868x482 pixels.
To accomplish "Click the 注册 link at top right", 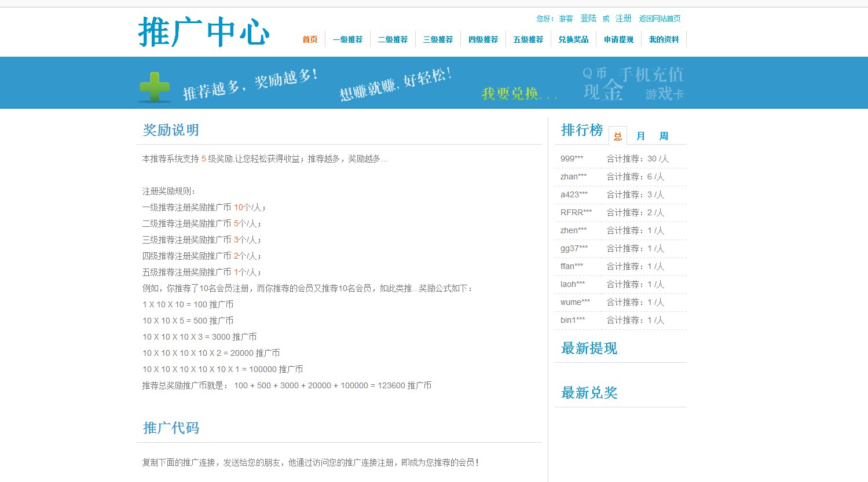I will 624,18.
